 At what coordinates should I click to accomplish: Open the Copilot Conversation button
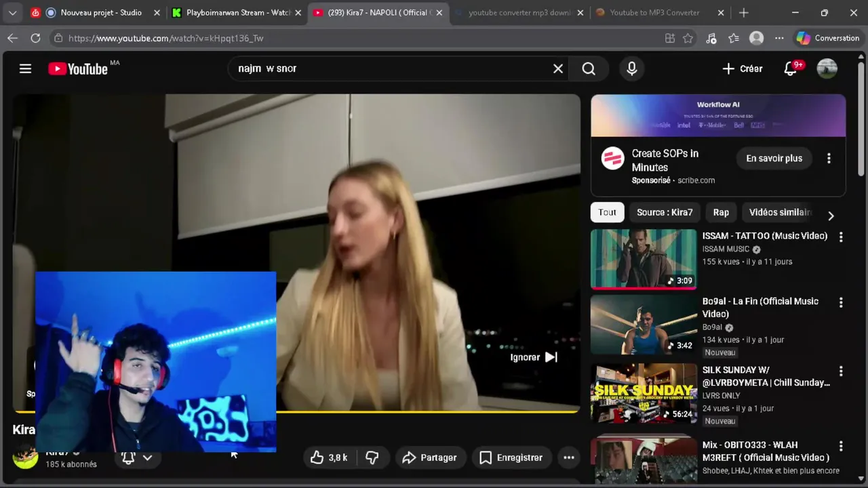(827, 38)
